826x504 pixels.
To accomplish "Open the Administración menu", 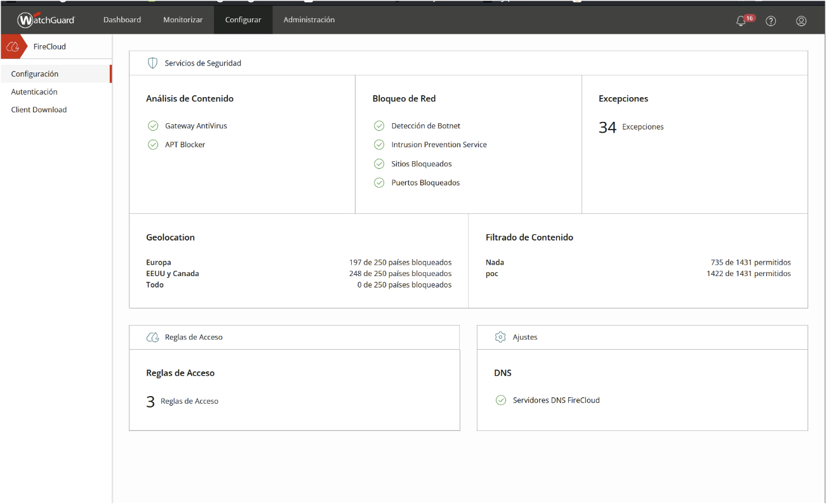I will (309, 20).
